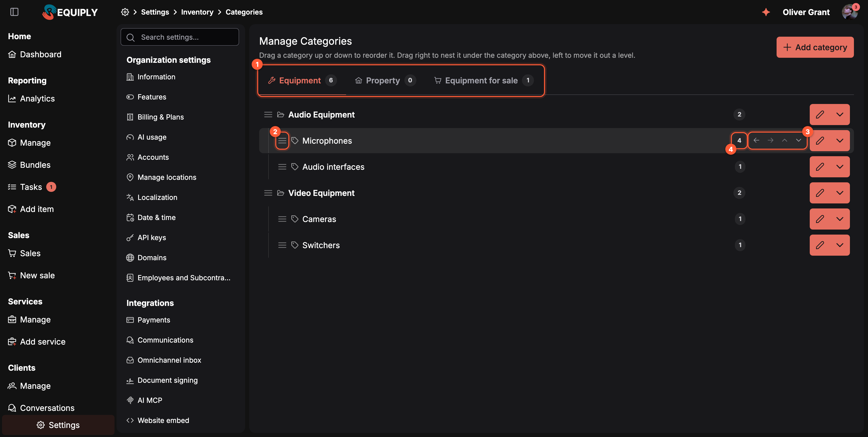868x437 pixels.
Task: Open the Settings item at sidebar bottom
Action: pos(58,425)
